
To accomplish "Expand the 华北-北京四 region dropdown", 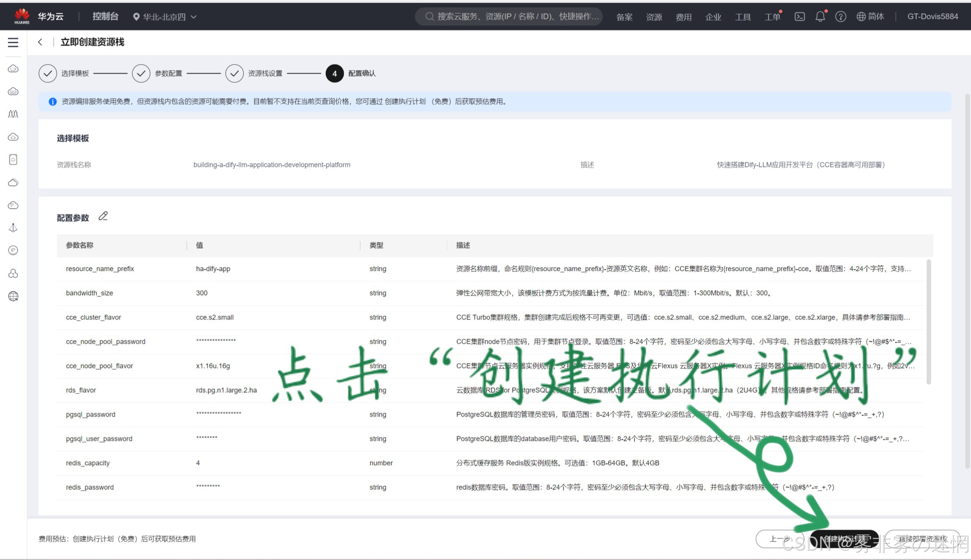I will pos(165,17).
